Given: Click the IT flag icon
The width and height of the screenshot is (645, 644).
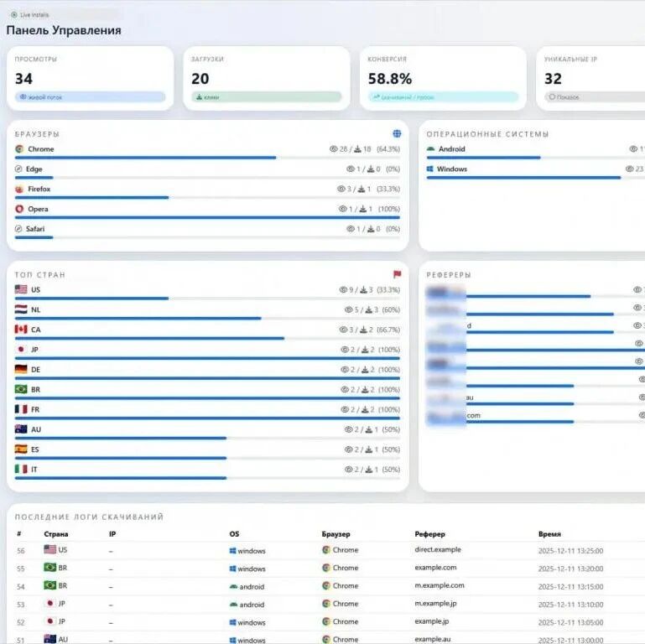Looking at the screenshot, I should (21, 469).
